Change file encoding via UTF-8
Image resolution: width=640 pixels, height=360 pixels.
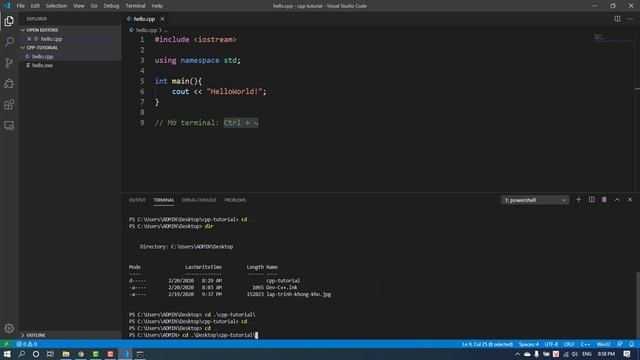[551, 344]
